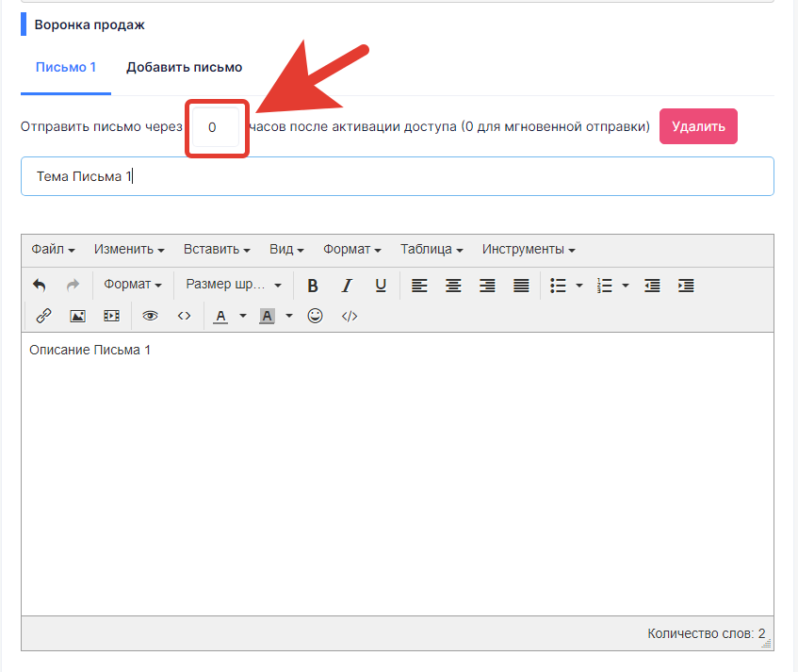
Task: Switch to the Письмо 1 tab
Action: (66, 67)
